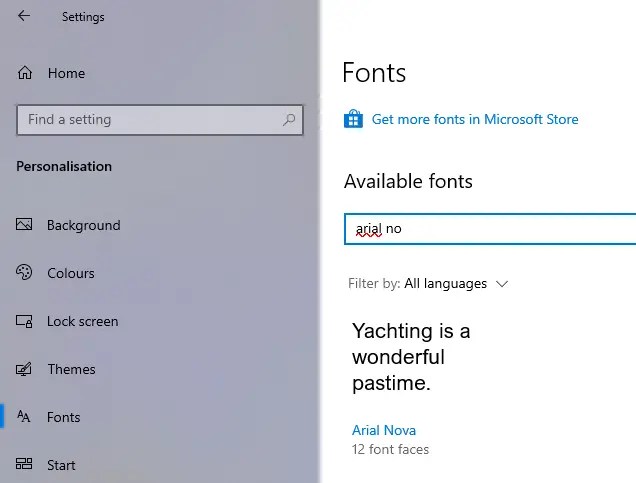Focus the Find a setting search box
Image resolution: width=636 pixels, height=483 pixels.
160,120
